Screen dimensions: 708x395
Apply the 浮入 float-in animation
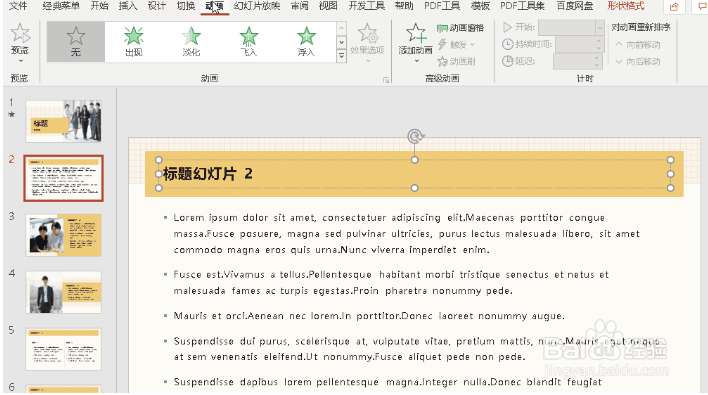tap(306, 42)
